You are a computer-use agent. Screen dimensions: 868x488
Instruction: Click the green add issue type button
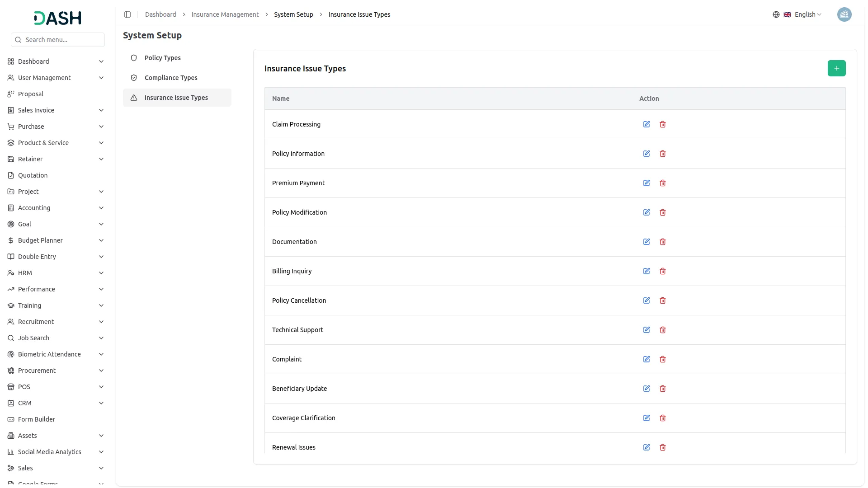[x=836, y=68]
